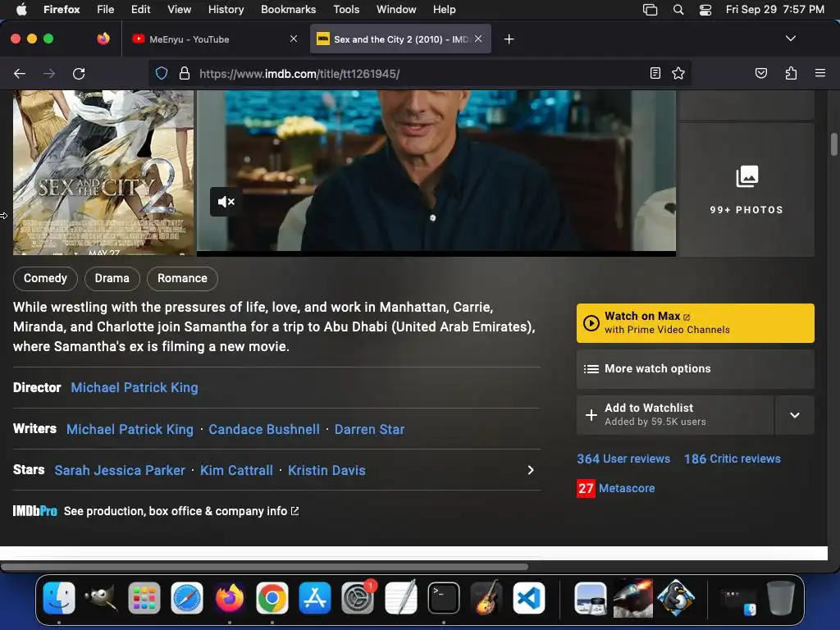The image size is (840, 630).
Task: Open Trash in the Dock
Action: click(781, 598)
